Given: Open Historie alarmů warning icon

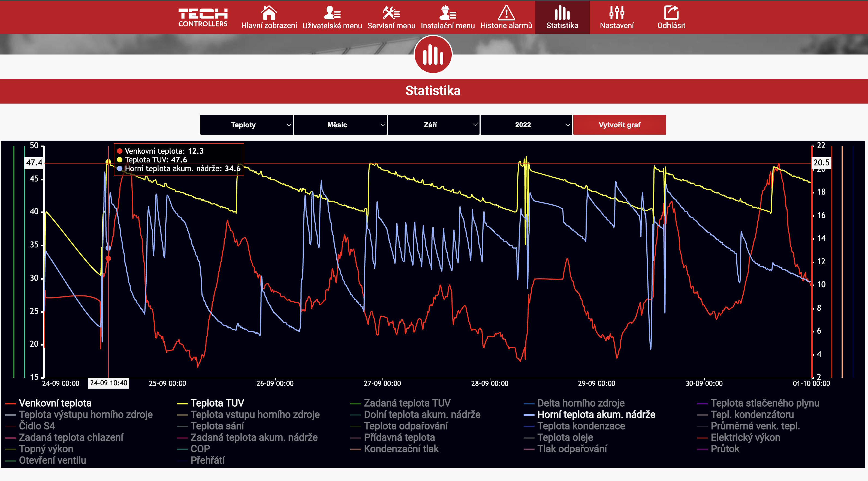Looking at the screenshot, I should pyautogui.click(x=506, y=13).
